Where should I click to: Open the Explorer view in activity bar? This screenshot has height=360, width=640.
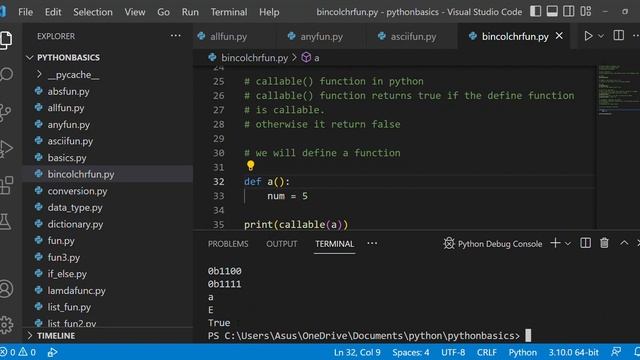coord(6,40)
